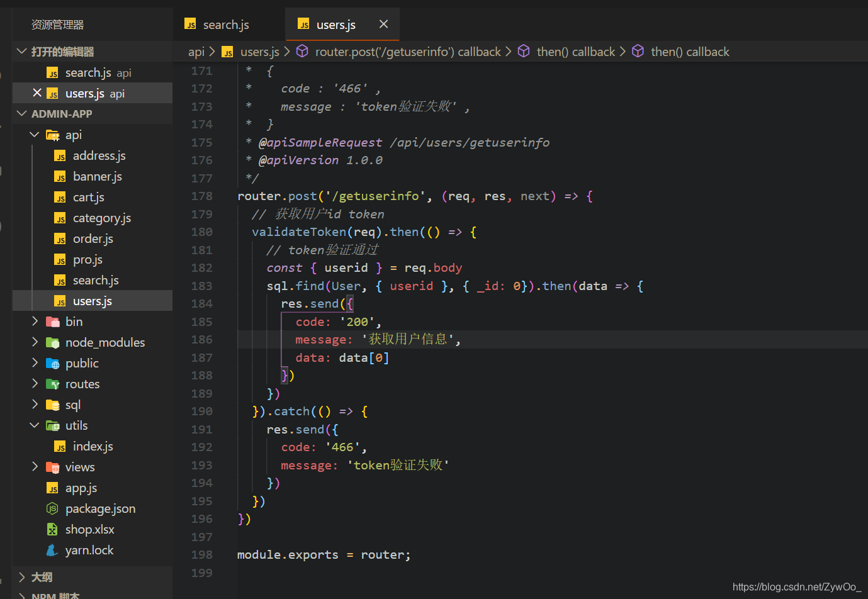868x599 pixels.
Task: Click the JS icon beside category.js
Action: click(60, 218)
